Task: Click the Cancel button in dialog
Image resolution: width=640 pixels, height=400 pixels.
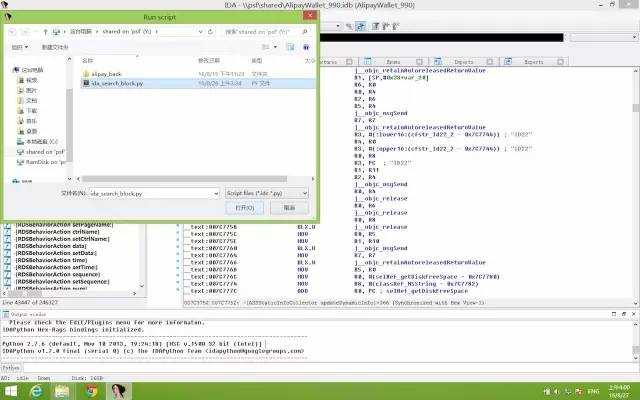Action: 289,208
